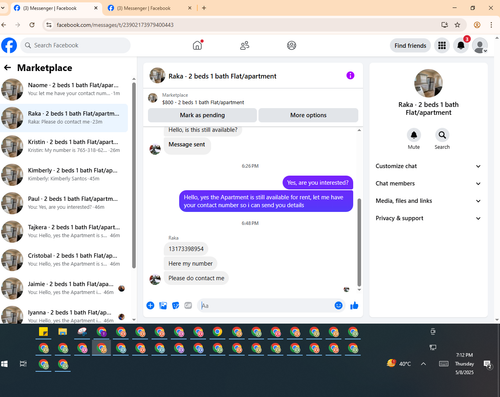Bookmark this page star icon
The height and width of the screenshot is (397, 500).
coord(457,25)
